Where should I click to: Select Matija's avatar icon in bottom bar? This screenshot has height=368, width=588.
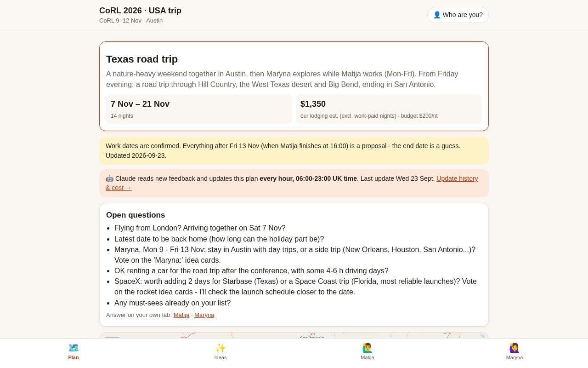point(367,348)
